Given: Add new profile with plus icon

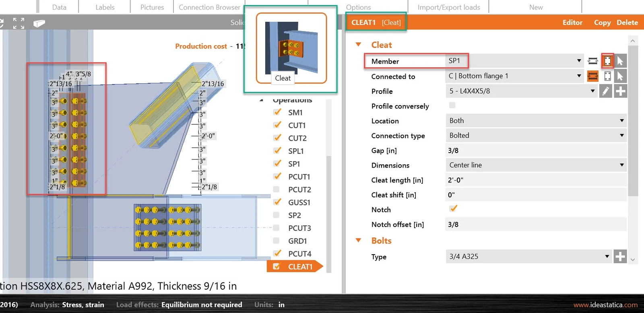Looking at the screenshot, I should [621, 91].
